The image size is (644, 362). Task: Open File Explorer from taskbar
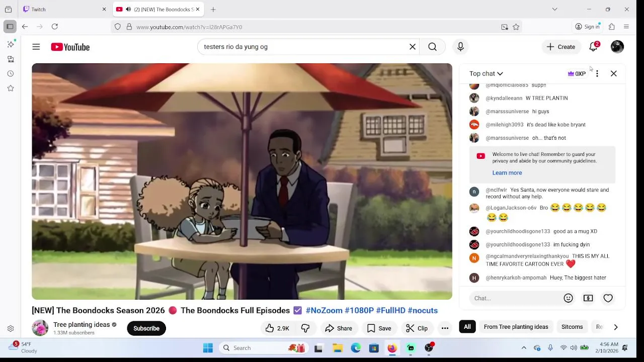[338, 348]
